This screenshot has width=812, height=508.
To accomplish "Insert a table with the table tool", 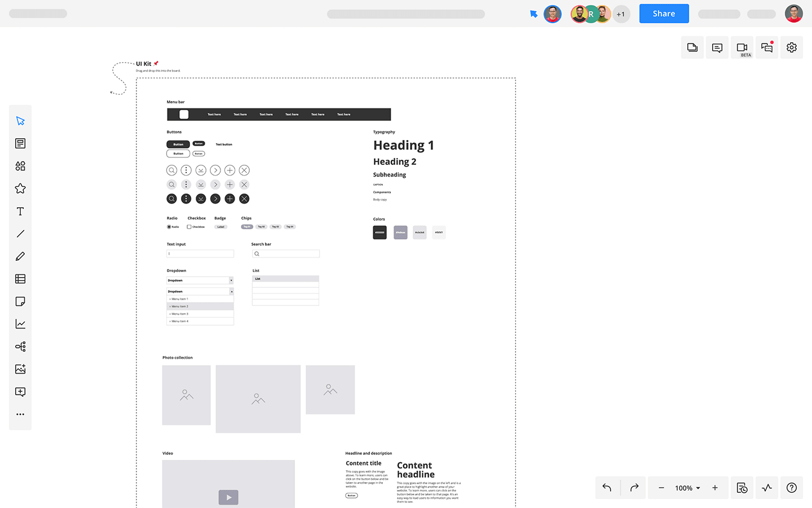I will tap(20, 279).
